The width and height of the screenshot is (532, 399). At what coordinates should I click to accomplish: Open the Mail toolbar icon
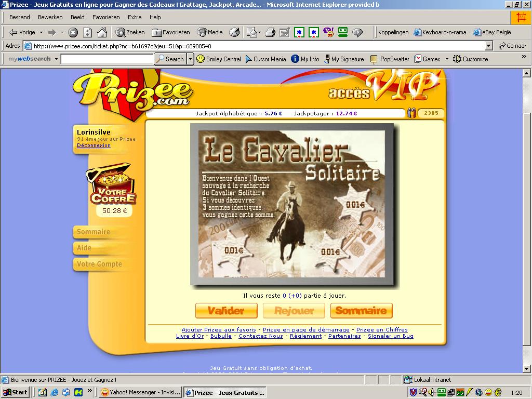pyautogui.click(x=252, y=33)
